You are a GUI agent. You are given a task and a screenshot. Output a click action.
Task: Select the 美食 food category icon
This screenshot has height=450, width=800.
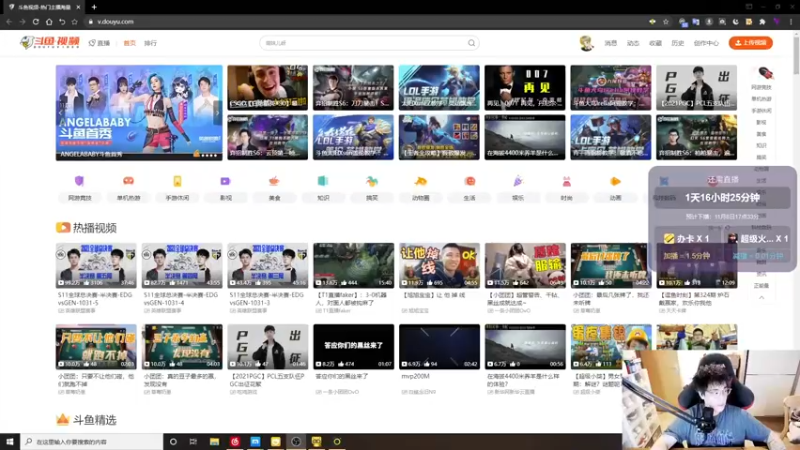tap(274, 181)
